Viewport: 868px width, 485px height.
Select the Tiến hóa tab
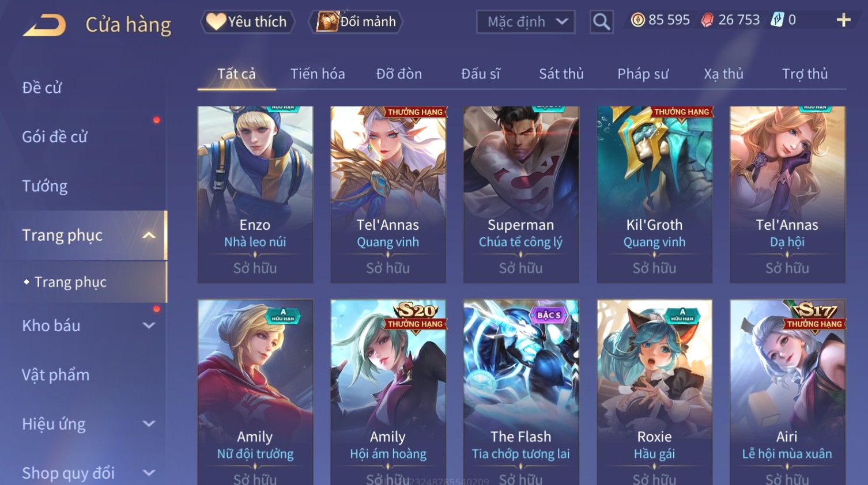tap(318, 74)
